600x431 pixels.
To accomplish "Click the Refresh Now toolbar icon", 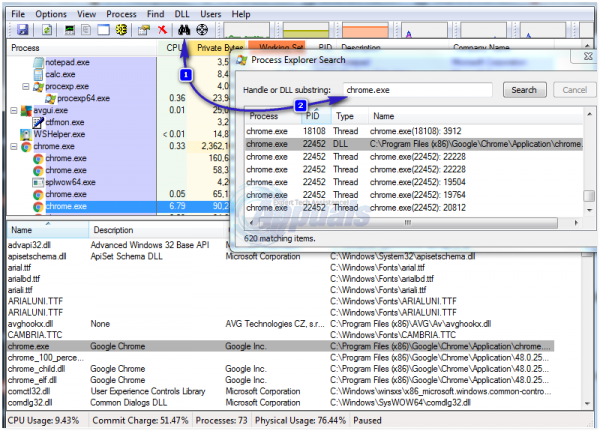I will [x=47, y=30].
